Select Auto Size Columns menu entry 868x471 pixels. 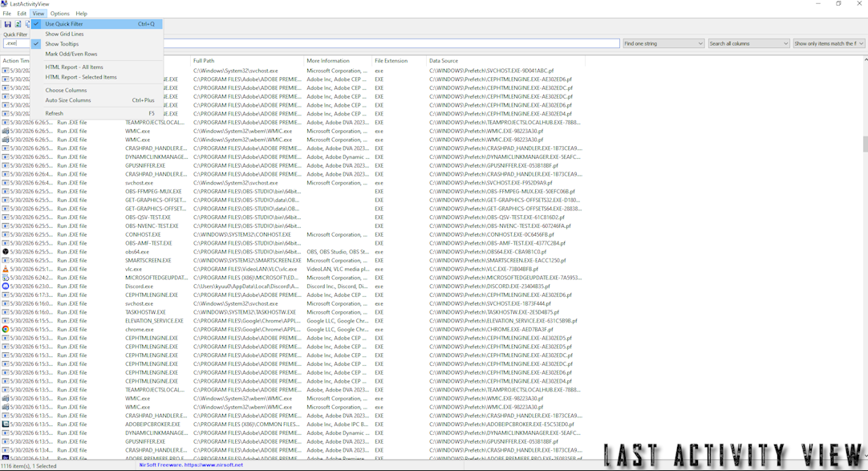(x=96, y=100)
